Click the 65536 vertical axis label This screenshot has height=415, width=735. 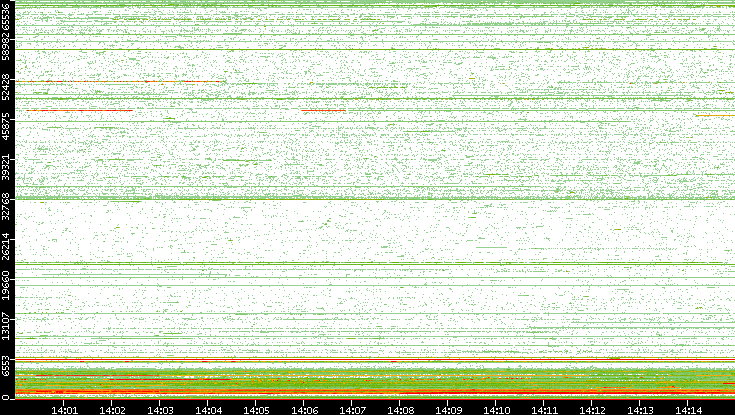pyautogui.click(x=5, y=15)
